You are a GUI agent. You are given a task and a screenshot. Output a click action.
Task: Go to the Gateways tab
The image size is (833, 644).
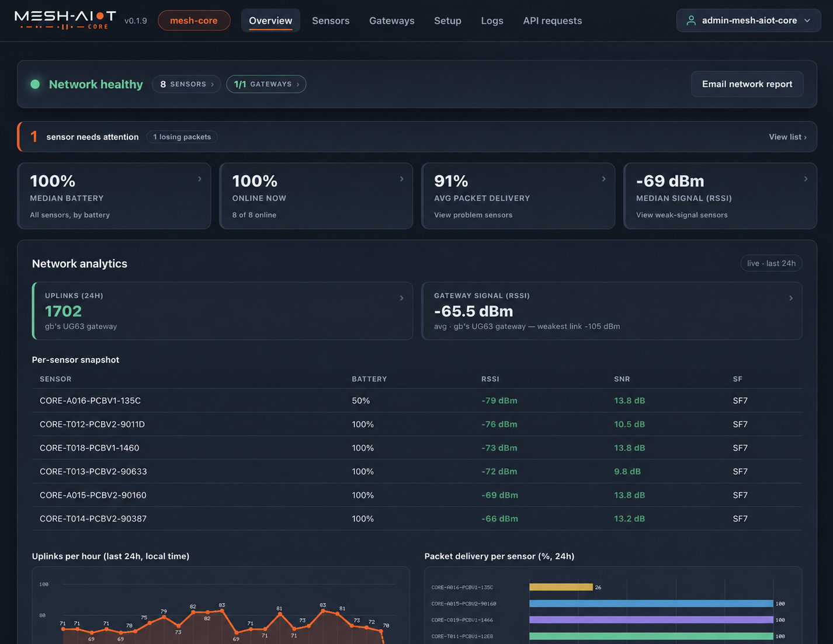click(392, 20)
